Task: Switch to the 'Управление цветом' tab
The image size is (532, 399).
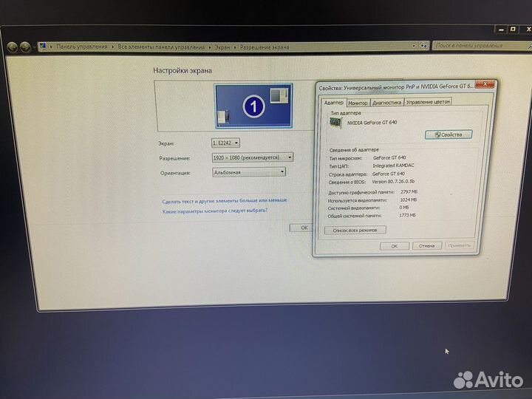Action: click(x=428, y=102)
